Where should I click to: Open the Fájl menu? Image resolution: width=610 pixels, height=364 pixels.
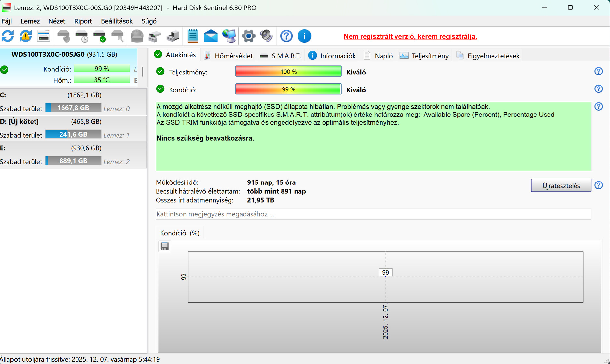point(7,21)
